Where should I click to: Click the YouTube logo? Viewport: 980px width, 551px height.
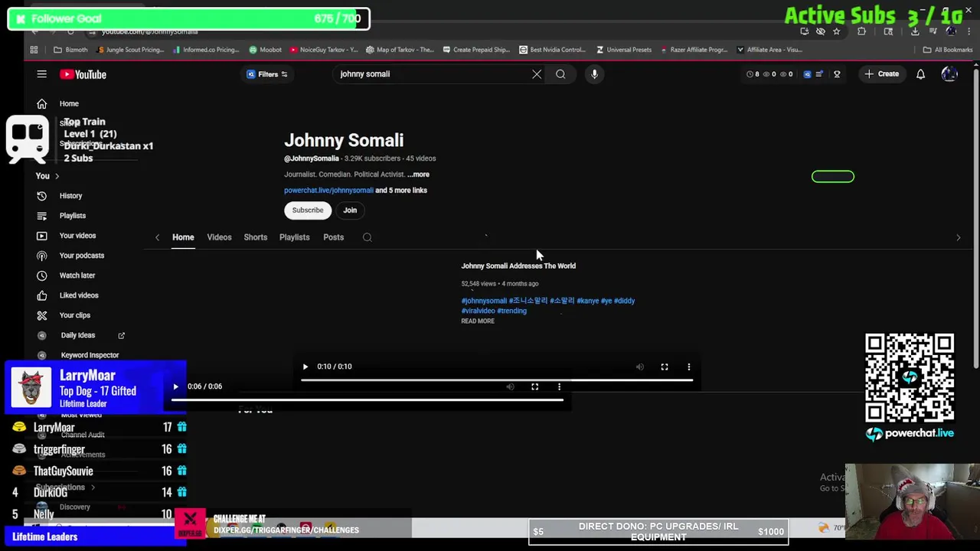click(x=83, y=74)
